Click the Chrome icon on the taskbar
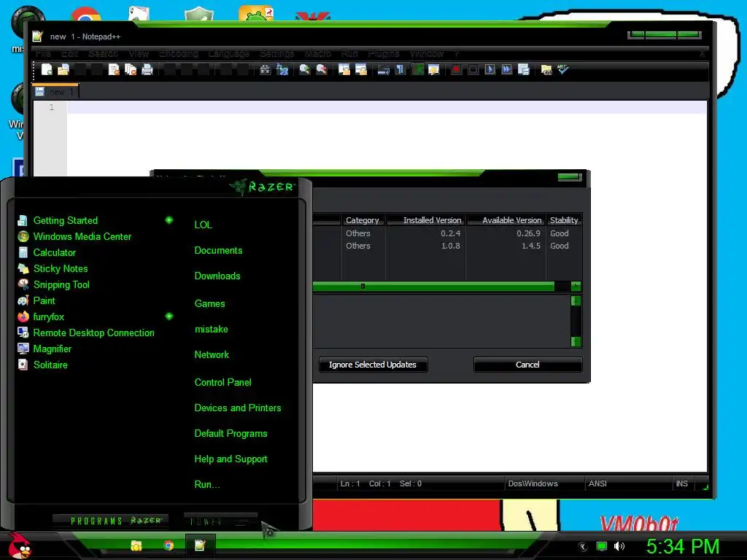The image size is (747, 560). 169,545
